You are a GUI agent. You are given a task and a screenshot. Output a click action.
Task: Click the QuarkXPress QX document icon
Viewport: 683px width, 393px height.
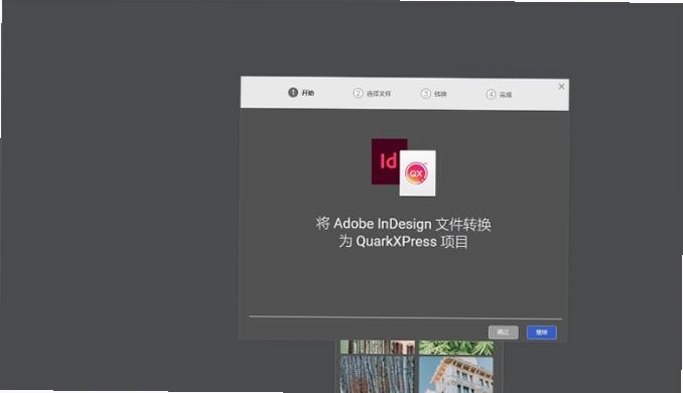pos(417,173)
